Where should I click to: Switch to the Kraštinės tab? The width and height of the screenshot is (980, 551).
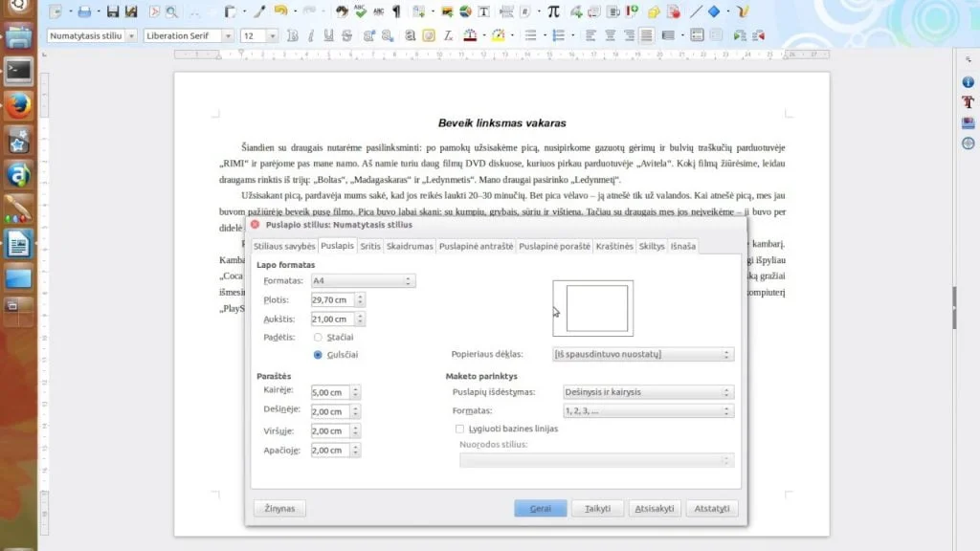[614, 246]
